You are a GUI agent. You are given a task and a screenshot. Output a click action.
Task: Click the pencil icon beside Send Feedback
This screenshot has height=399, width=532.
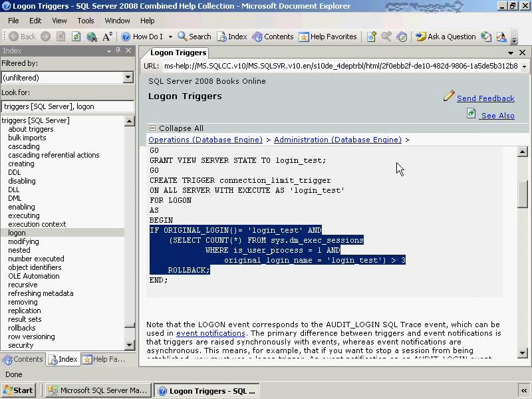point(449,95)
